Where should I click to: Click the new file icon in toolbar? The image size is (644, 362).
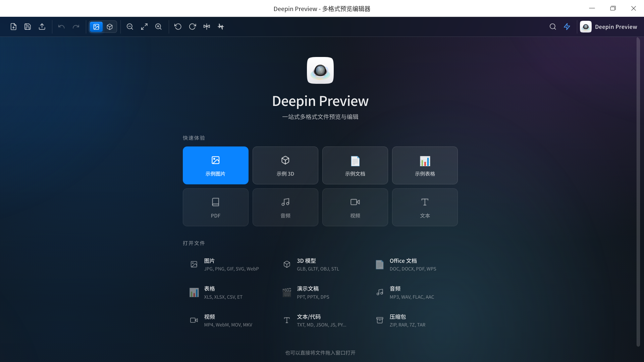[13, 27]
